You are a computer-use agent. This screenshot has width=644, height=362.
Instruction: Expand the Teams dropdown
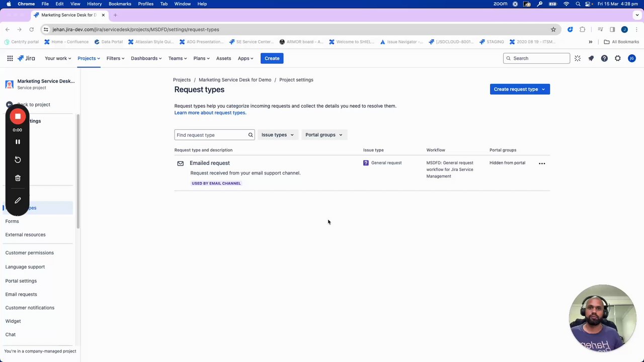(x=178, y=58)
